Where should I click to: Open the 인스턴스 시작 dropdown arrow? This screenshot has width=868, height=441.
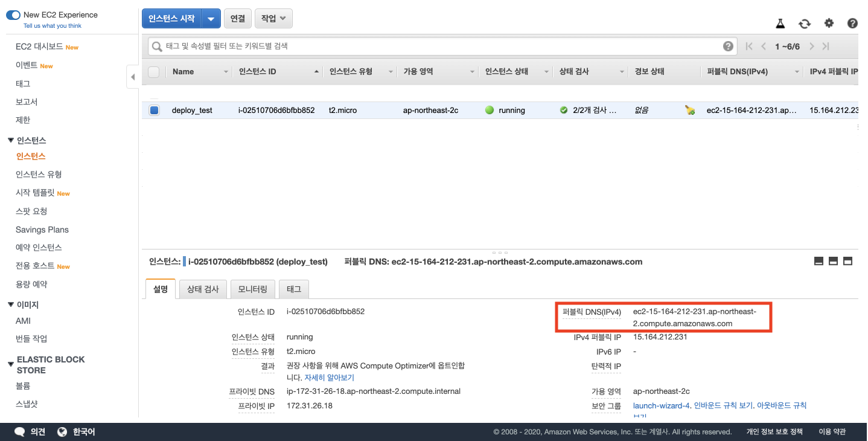[x=211, y=19]
